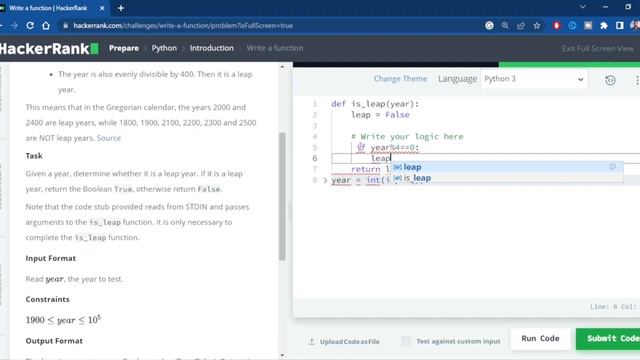Show info for the leap suggestion
640x360 pixels.
(x=612, y=167)
